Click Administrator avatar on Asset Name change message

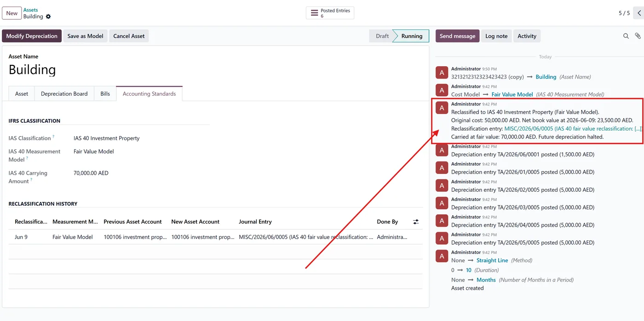(x=442, y=73)
